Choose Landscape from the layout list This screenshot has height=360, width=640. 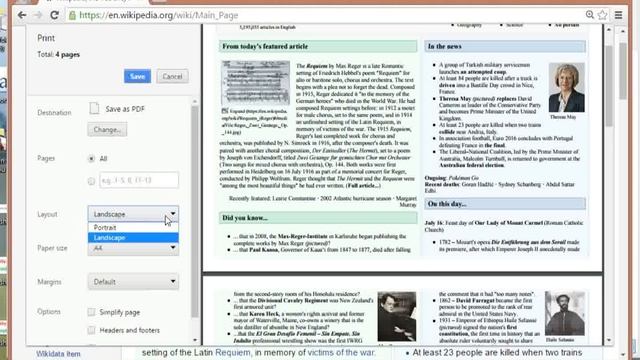pyautogui.click(x=133, y=238)
